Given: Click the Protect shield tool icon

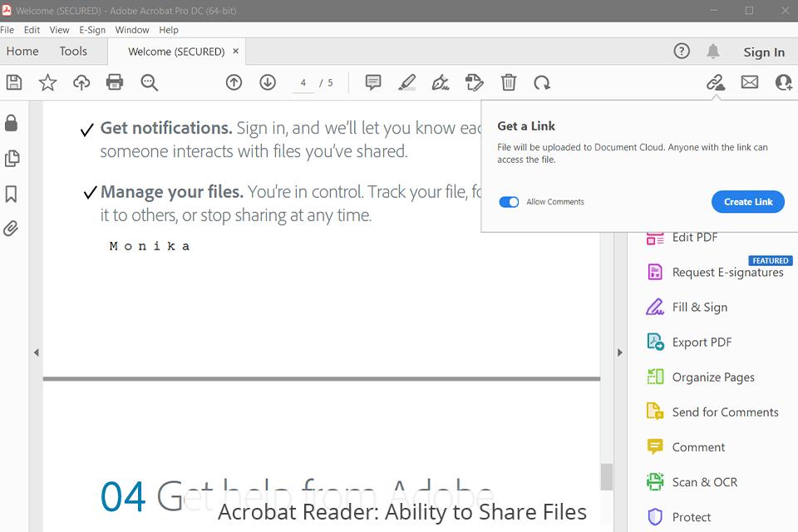Looking at the screenshot, I should pos(655,517).
